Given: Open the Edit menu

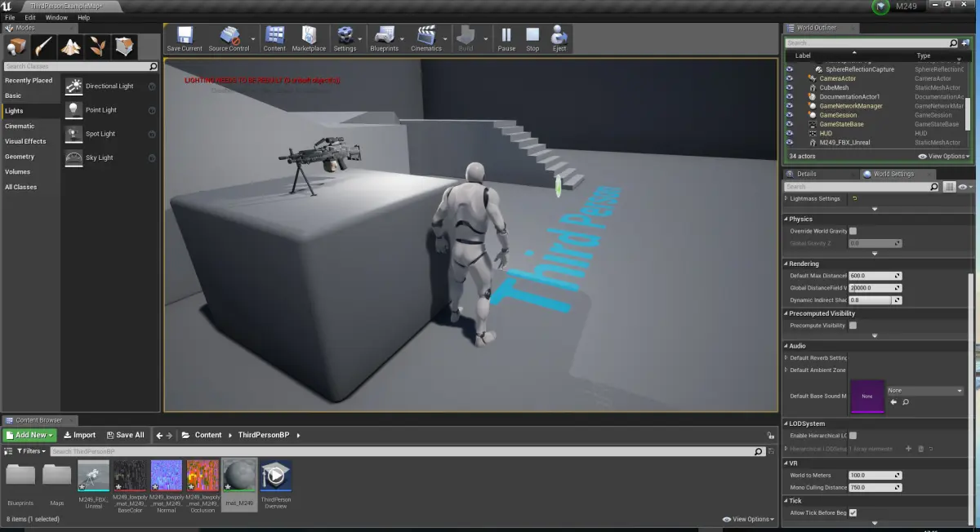Looking at the screenshot, I should pyautogui.click(x=30, y=17).
